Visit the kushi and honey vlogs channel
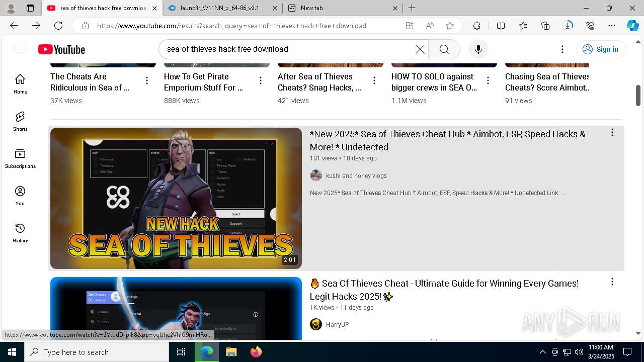The width and height of the screenshot is (644, 362). pyautogui.click(x=356, y=176)
